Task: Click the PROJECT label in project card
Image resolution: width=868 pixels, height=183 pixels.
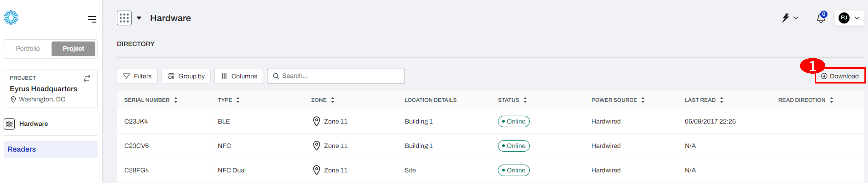Action: pos(22,78)
